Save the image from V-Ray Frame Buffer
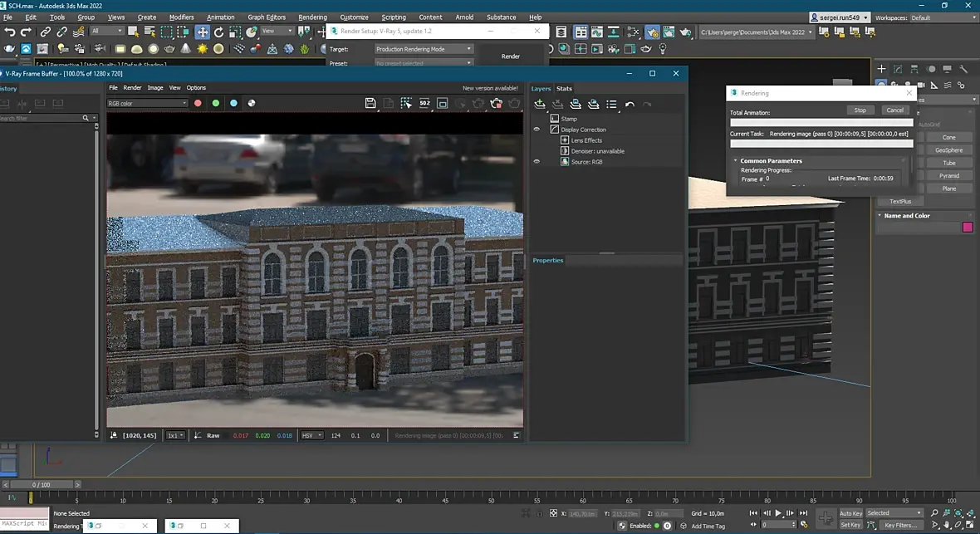The width and height of the screenshot is (980, 534). coord(370,104)
